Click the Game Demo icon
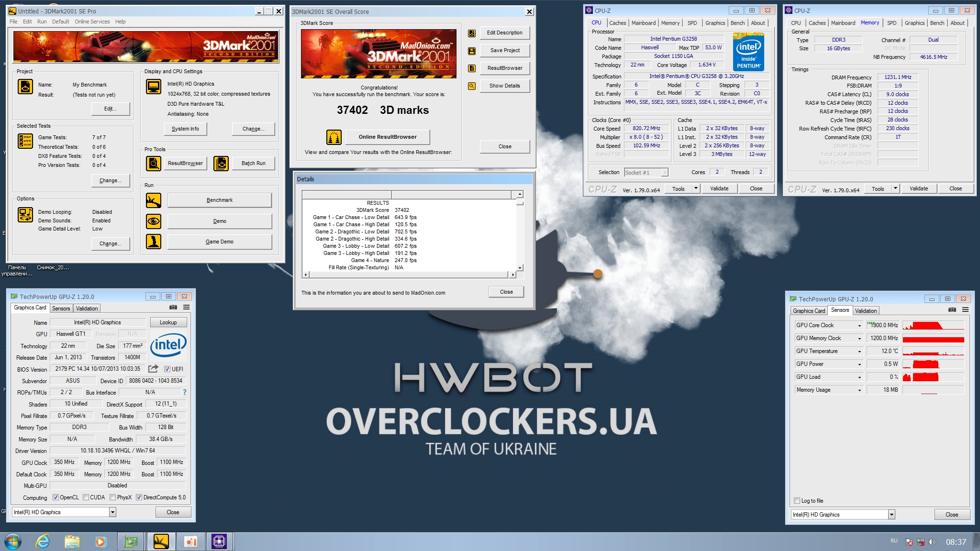Image resolution: width=980 pixels, height=551 pixels. coord(154,242)
